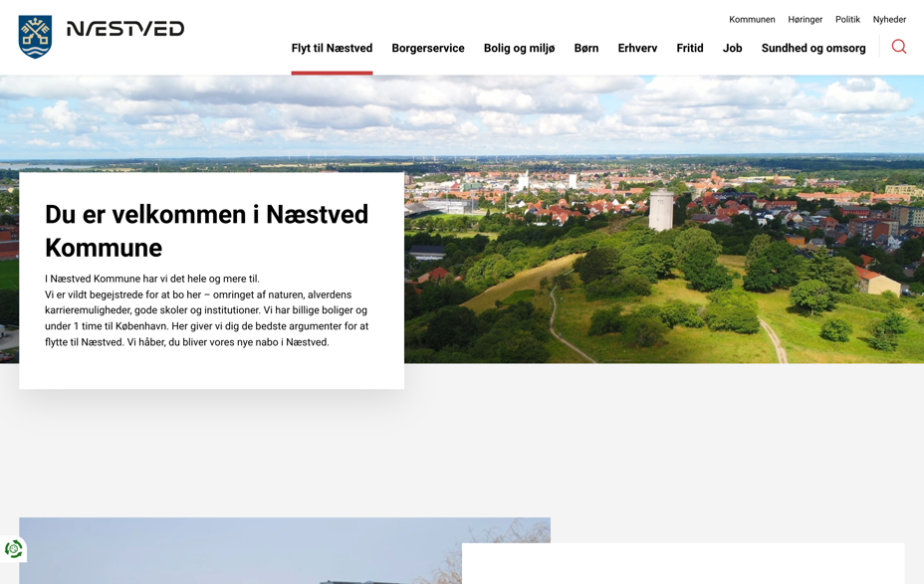Click the welcome intro paragraph text
Screen dimensions: 924x584
pyautogui.click(x=206, y=310)
